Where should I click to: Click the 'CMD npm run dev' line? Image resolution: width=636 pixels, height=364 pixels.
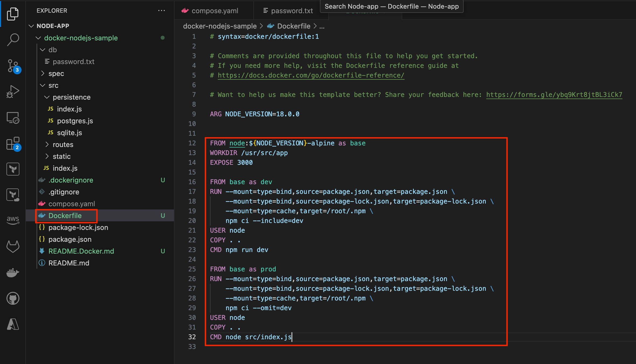239,250
